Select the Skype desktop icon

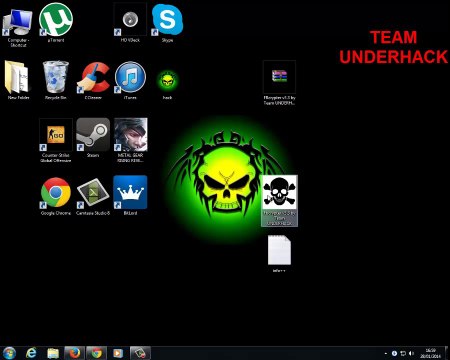[167, 23]
